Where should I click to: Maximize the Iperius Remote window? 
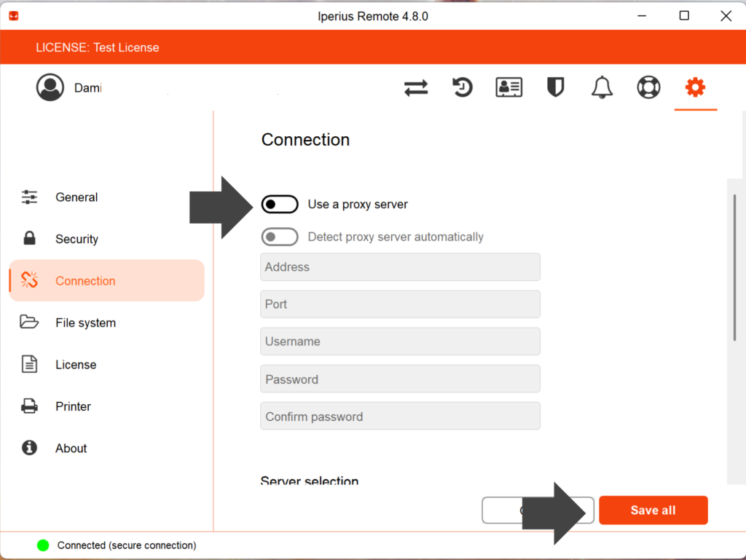(x=684, y=16)
